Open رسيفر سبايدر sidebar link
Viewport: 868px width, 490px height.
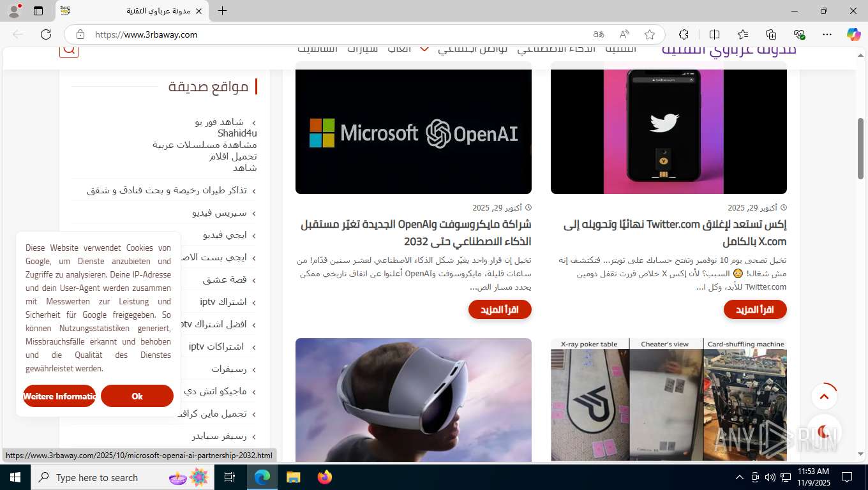click(219, 436)
